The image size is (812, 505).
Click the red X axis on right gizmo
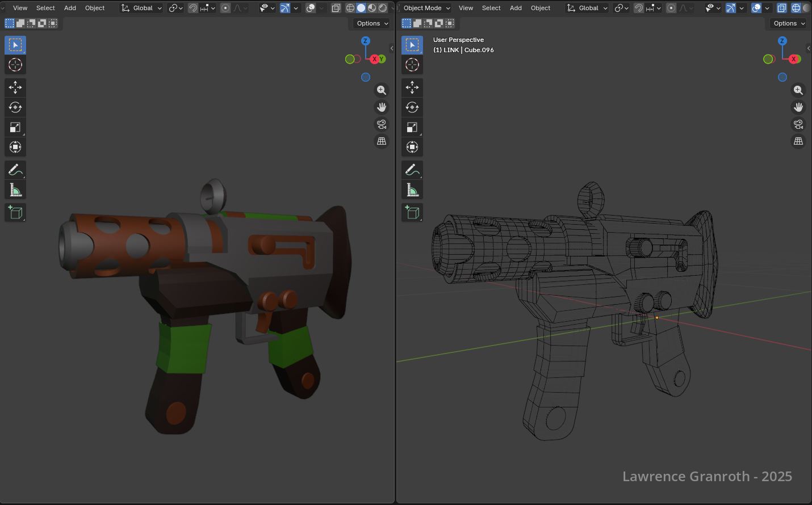point(794,59)
